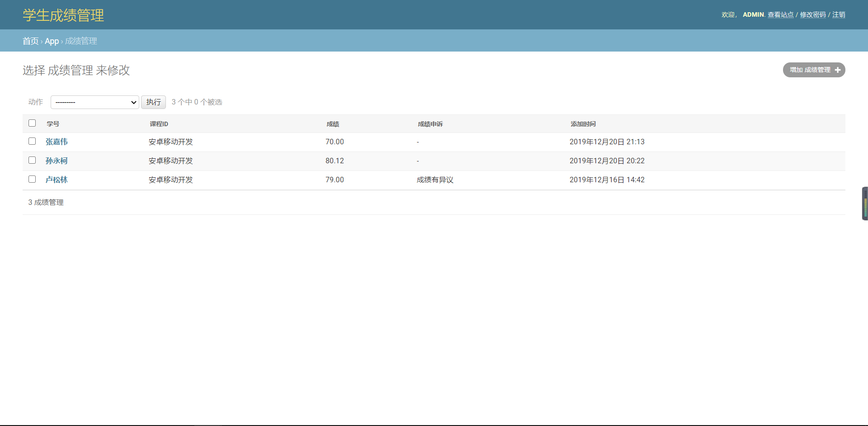
Task: Sort by the 学号 column header
Action: 53,124
